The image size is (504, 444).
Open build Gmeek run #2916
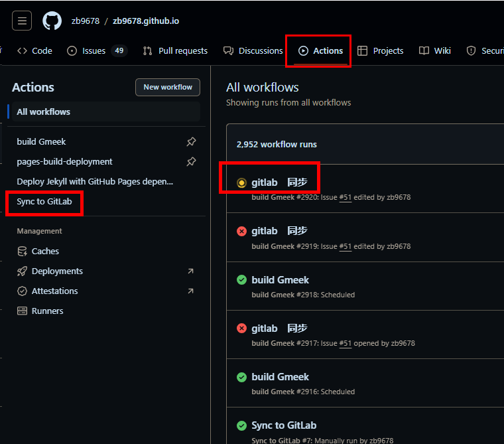[281, 377]
